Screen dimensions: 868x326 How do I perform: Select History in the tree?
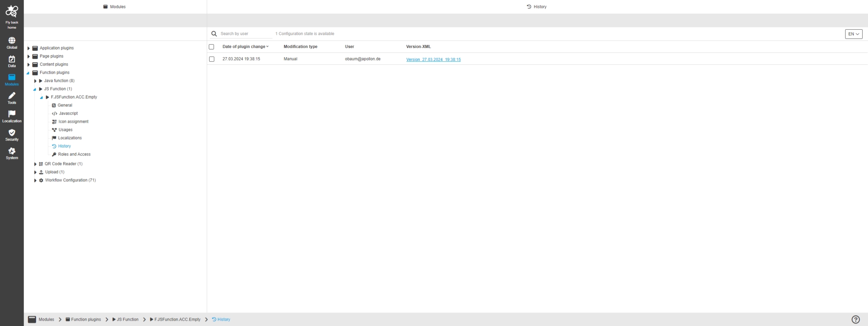point(64,146)
